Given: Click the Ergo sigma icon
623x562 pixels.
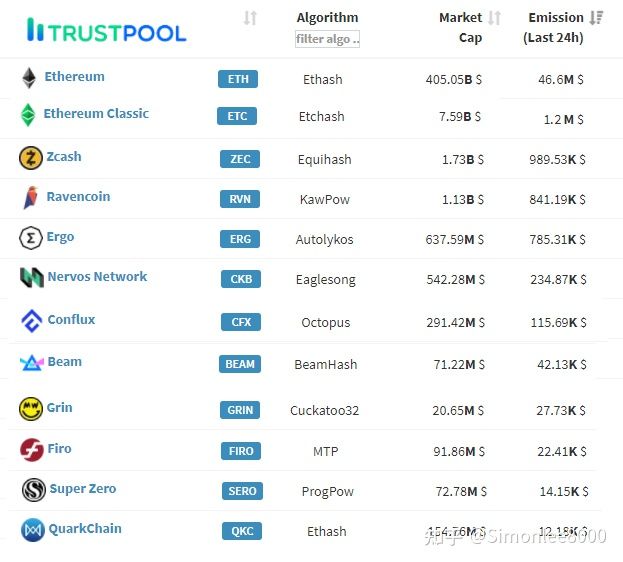Looking at the screenshot, I should (31, 238).
